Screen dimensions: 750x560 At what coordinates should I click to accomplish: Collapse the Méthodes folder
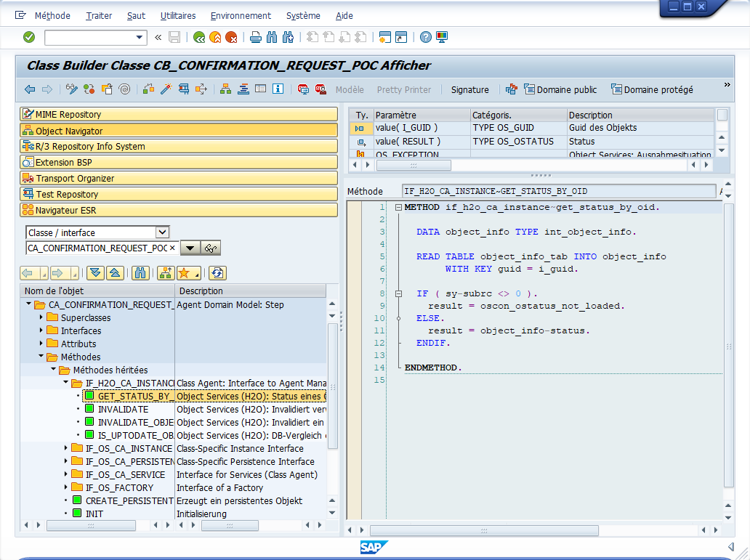coord(41,357)
